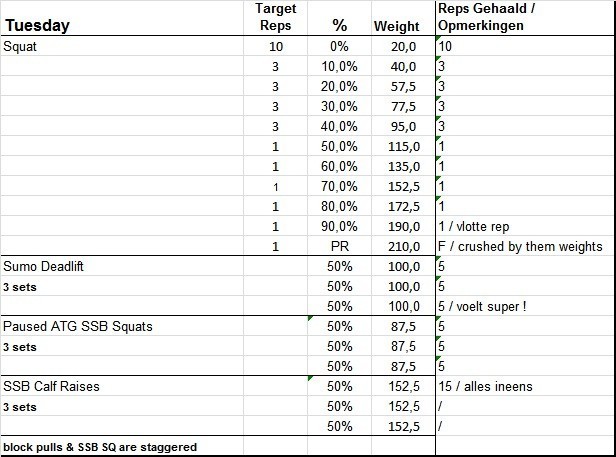This screenshot has width=616, height=457.
Task: Select the 'F / crushed by them weights' note
Action: 521,246
